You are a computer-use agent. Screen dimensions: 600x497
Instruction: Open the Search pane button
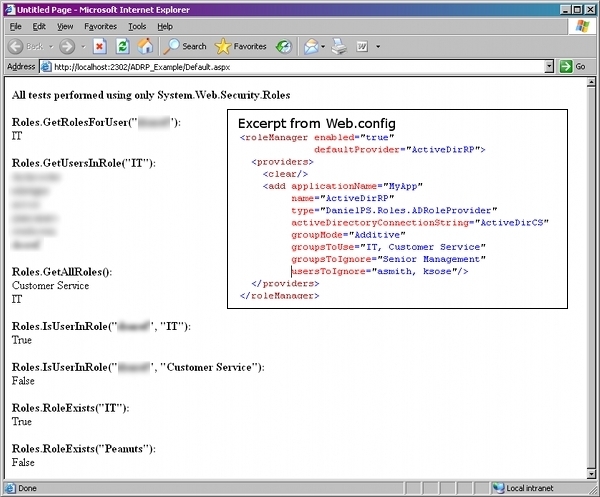click(x=185, y=47)
